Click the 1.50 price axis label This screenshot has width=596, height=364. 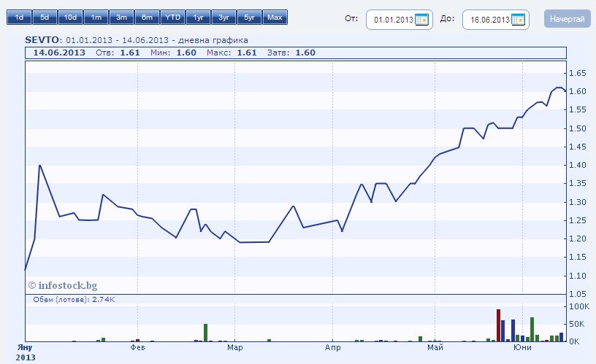tap(577, 128)
